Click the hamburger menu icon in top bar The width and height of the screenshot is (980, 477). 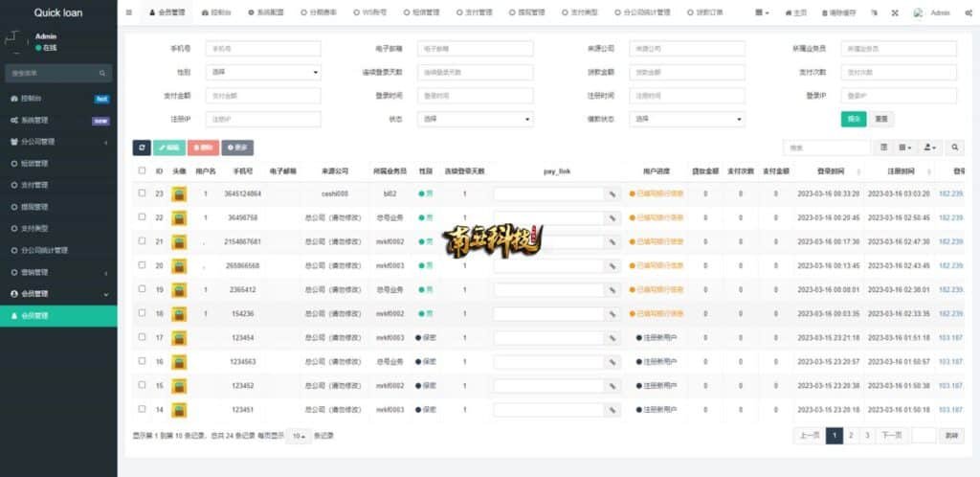click(129, 12)
